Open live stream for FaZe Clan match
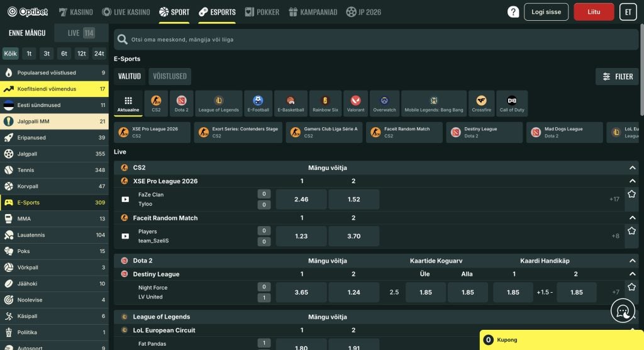 125,200
